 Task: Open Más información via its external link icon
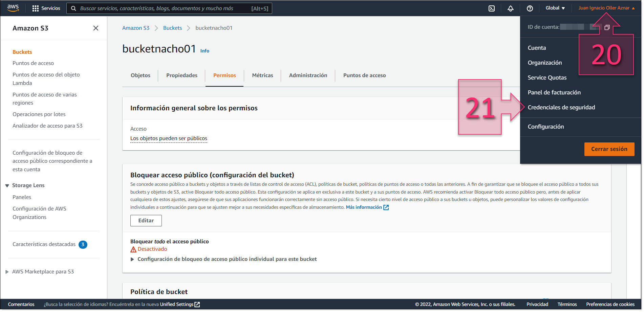[x=385, y=207]
